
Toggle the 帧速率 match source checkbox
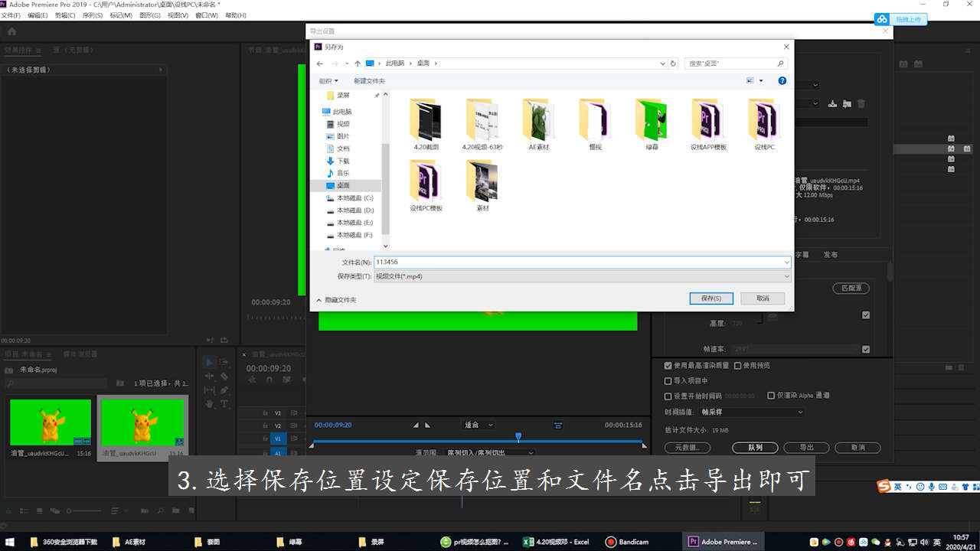tap(866, 349)
